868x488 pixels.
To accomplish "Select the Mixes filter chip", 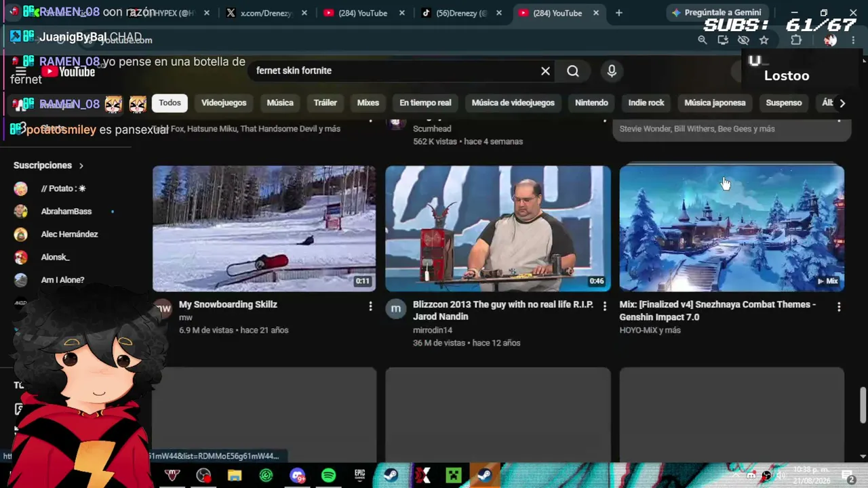I will 368,103.
